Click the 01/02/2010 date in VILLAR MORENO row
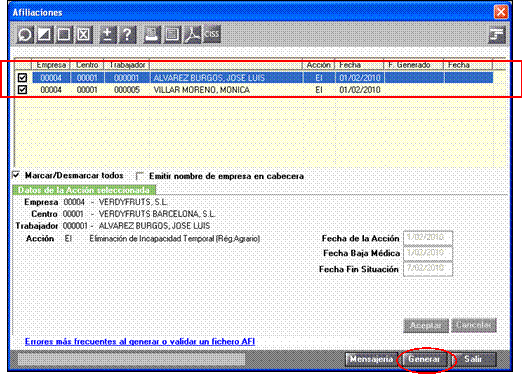This screenshot has width=523, height=375. [360, 90]
